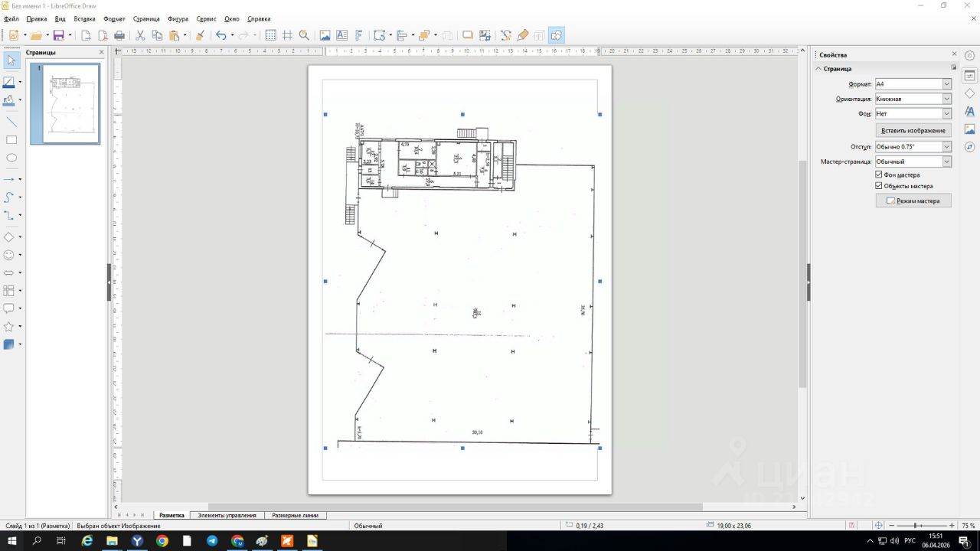Collapse the "Страница" section
Screen dimensions: 980x551
point(818,69)
